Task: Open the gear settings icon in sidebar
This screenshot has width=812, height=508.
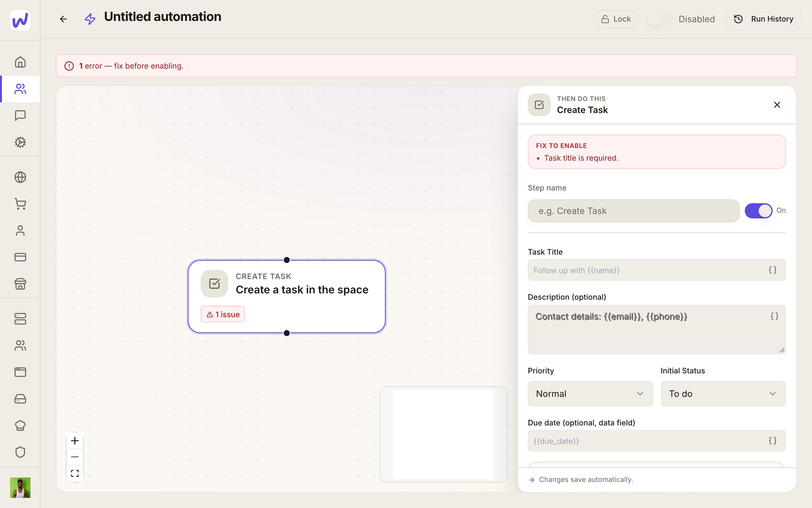Action: pyautogui.click(x=20, y=142)
